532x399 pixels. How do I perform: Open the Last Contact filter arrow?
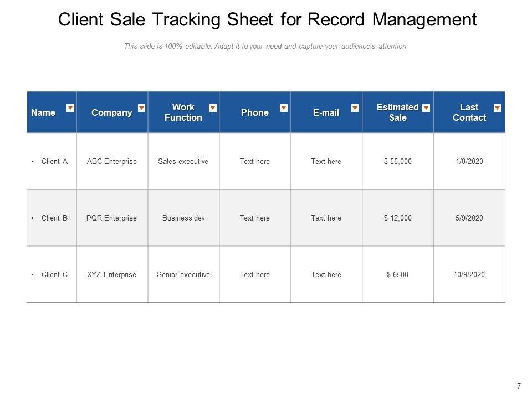click(x=498, y=108)
